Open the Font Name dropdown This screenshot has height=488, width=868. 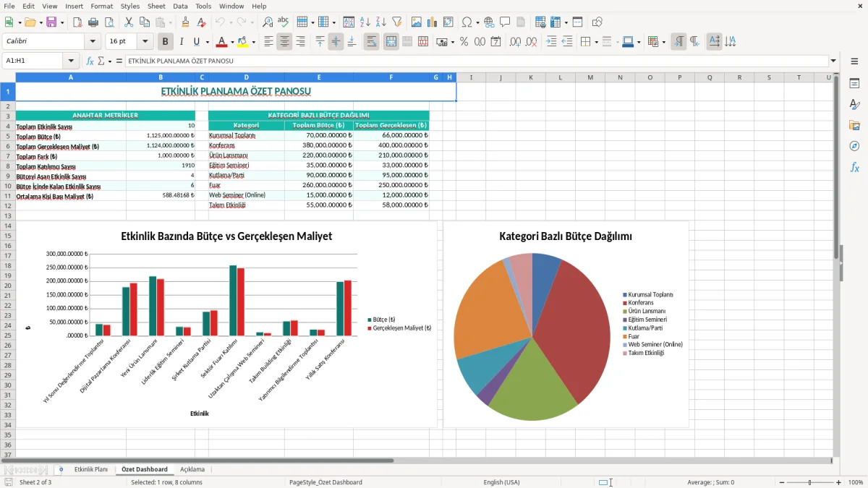(x=93, y=42)
